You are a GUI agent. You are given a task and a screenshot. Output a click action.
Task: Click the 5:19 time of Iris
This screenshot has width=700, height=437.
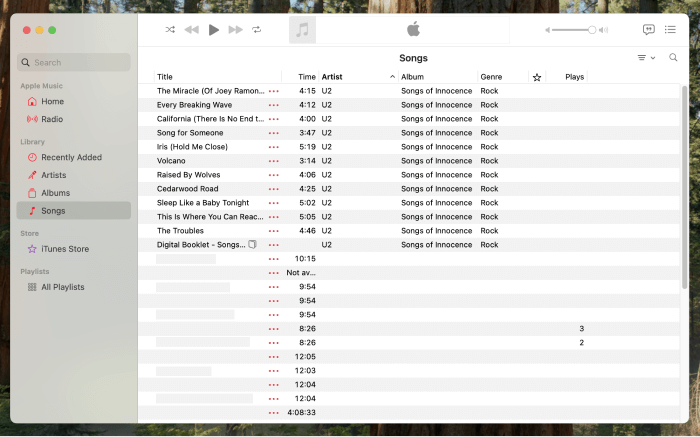(x=307, y=147)
